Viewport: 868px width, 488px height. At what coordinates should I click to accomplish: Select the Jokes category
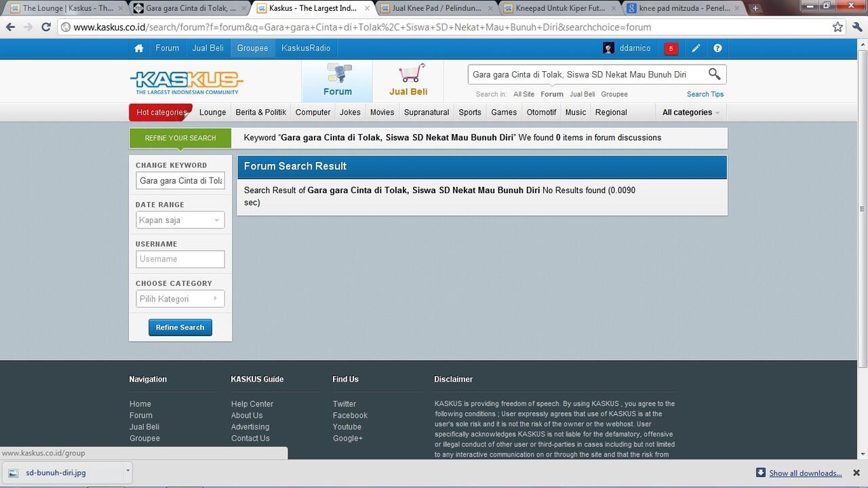[350, 113]
